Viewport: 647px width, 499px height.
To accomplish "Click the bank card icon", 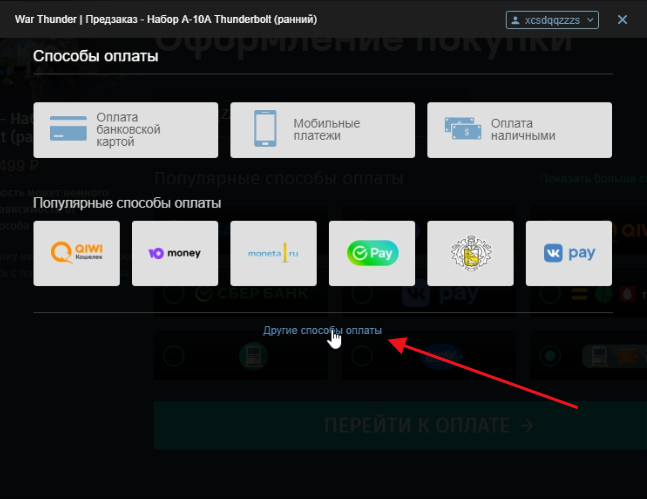I will point(68,128).
